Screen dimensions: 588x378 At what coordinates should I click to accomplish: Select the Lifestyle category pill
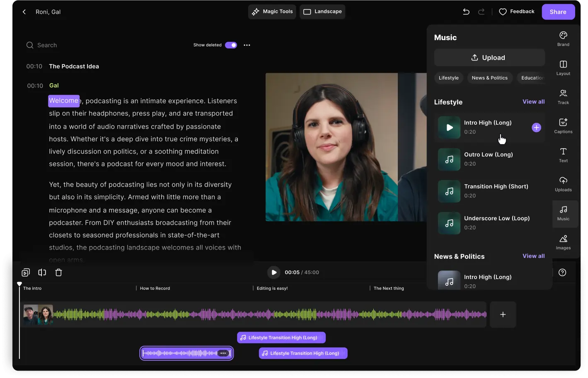[448, 78]
